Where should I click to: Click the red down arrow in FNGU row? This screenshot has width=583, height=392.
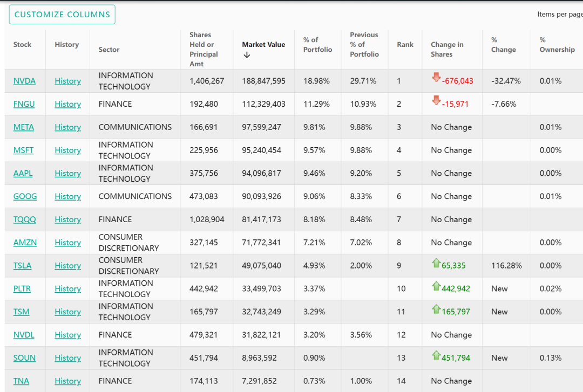(436, 101)
